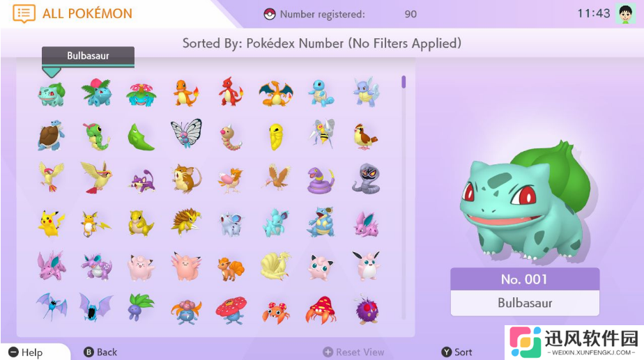Open the user profile avatar
The image size is (644, 360).
click(625, 13)
